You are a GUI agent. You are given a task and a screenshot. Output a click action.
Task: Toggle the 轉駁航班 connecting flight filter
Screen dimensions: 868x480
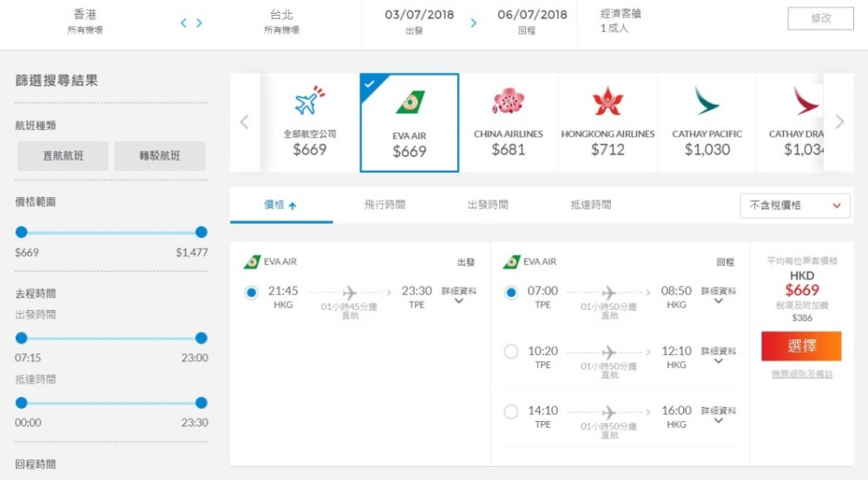tap(160, 156)
